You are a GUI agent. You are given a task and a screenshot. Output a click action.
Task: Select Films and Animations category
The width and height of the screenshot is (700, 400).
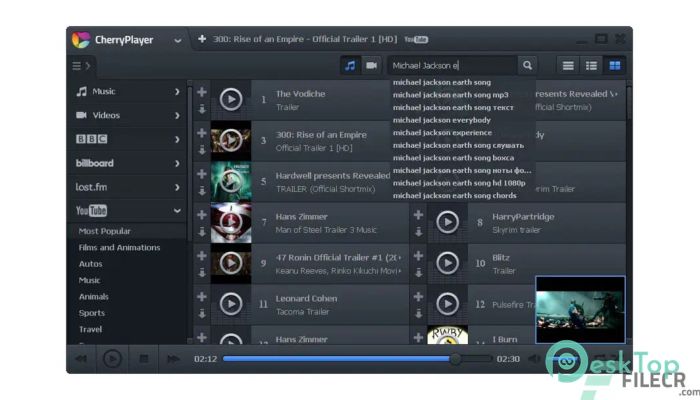click(x=119, y=247)
